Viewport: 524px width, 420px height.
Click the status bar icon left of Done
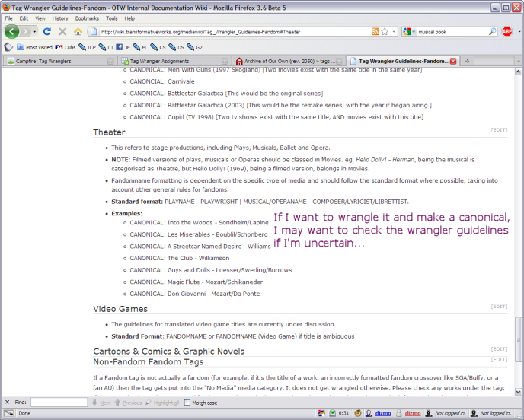[x=9, y=413]
